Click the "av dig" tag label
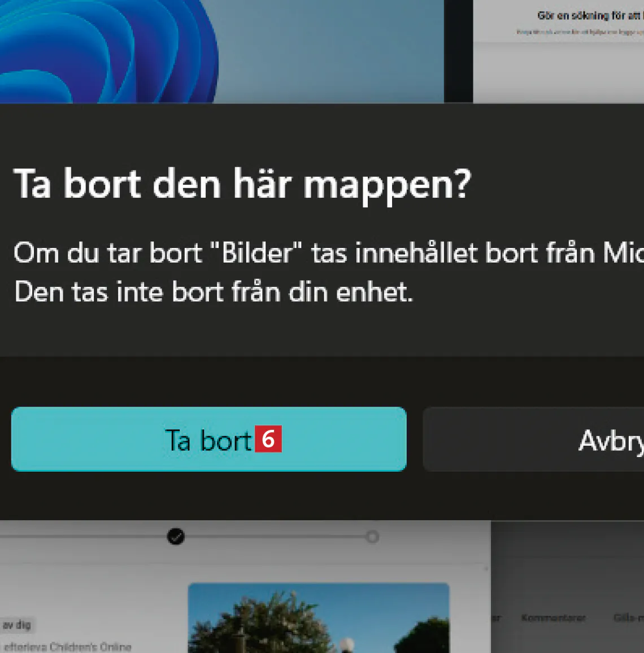 click(16, 625)
